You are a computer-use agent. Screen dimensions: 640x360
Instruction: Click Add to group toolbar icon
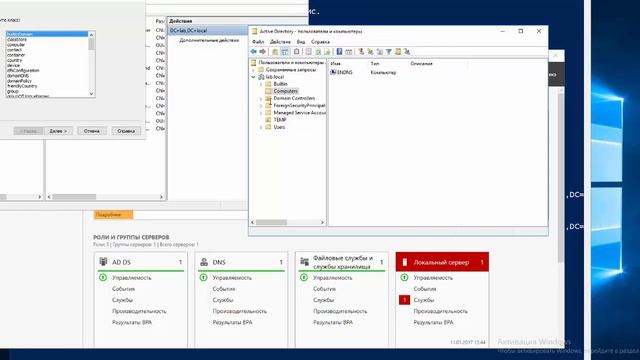[x=407, y=51]
